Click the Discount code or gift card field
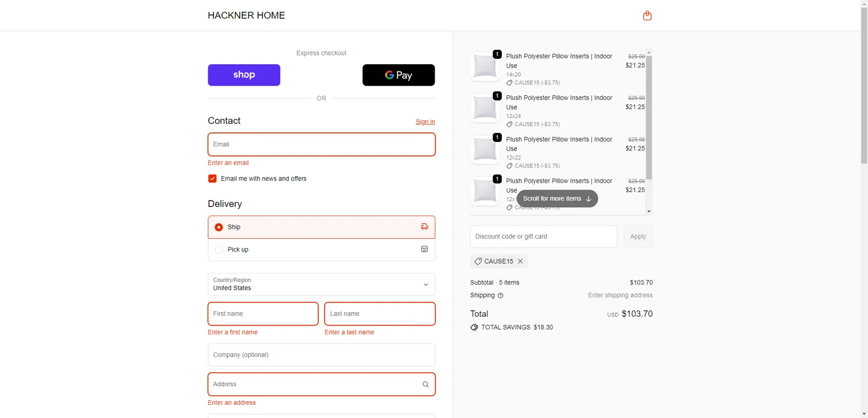Image resolution: width=868 pixels, height=418 pixels. tap(543, 236)
